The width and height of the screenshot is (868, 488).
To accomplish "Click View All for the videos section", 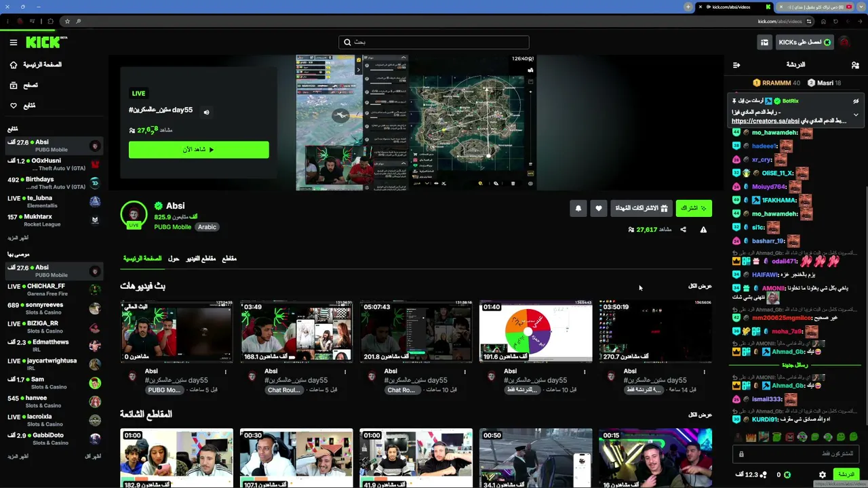I will [x=700, y=286].
